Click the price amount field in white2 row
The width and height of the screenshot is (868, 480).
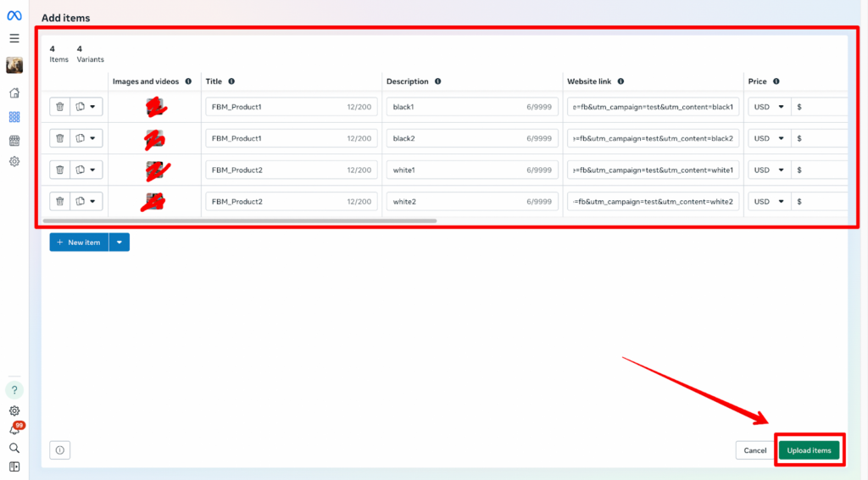click(x=820, y=202)
